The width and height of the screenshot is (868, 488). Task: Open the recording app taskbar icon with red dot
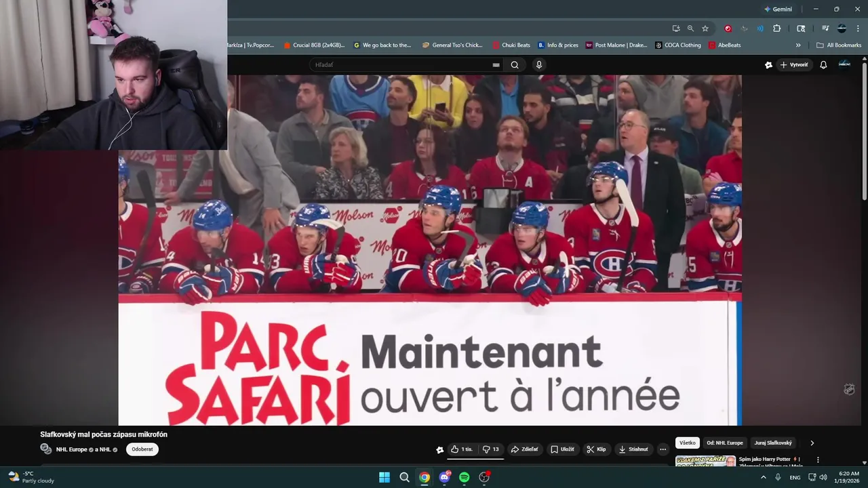tap(484, 477)
